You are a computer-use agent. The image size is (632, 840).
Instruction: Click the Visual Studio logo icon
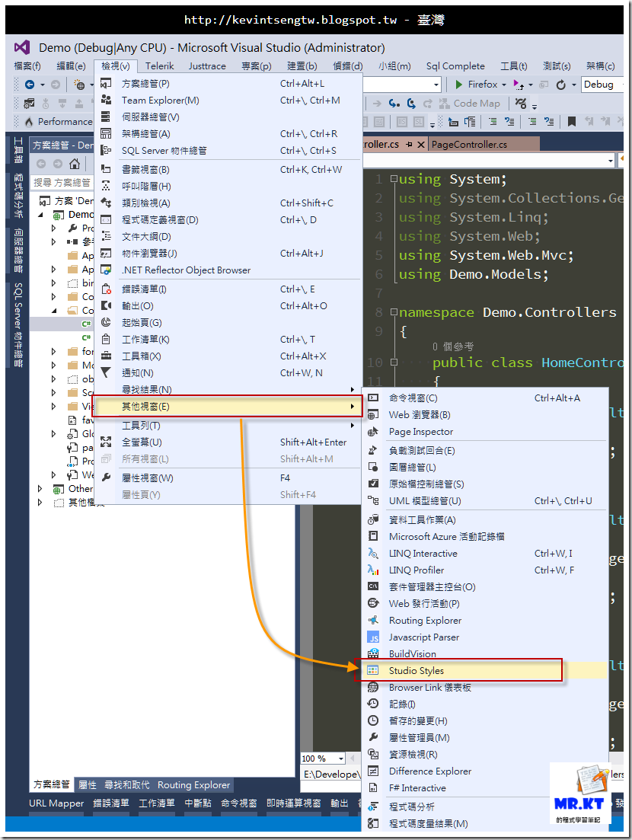[x=22, y=48]
